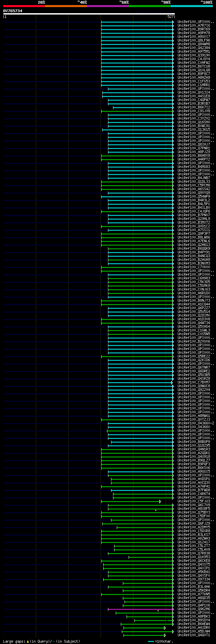Select the UniRef100_Q8IHJ7 label
Screen dimensions: 216x644
[x=194, y=144]
